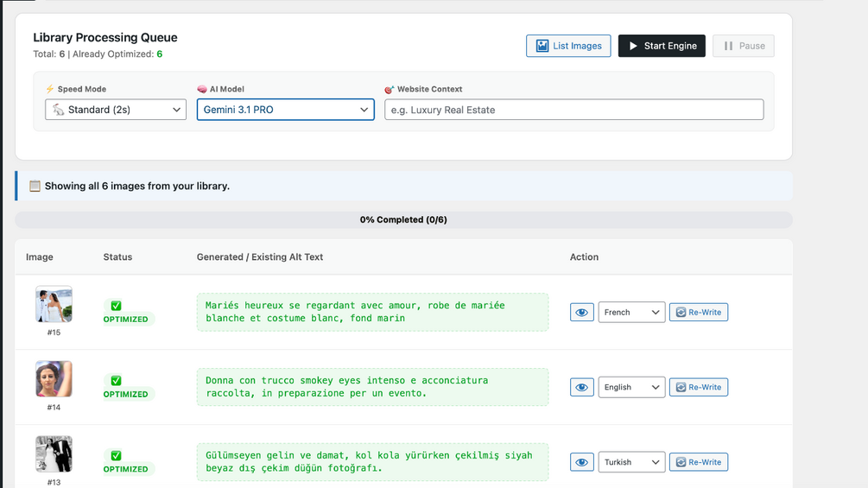Open wedding couple thumbnail #15
This screenshot has height=488, width=868.
point(54,305)
